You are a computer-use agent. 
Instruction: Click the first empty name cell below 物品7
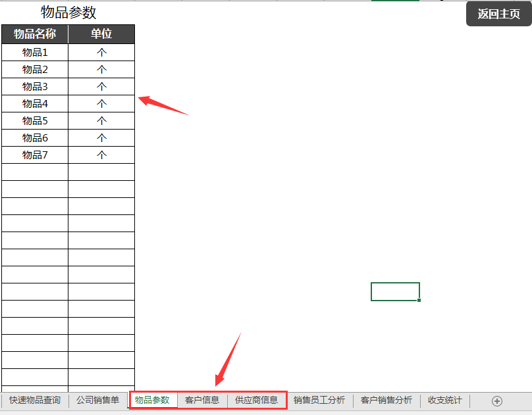point(35,172)
